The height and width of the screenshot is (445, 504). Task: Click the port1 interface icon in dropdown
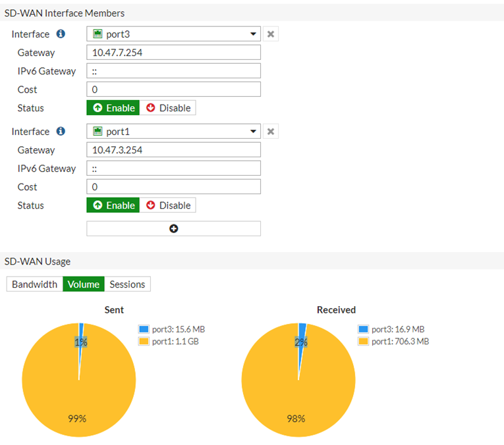[x=98, y=132]
